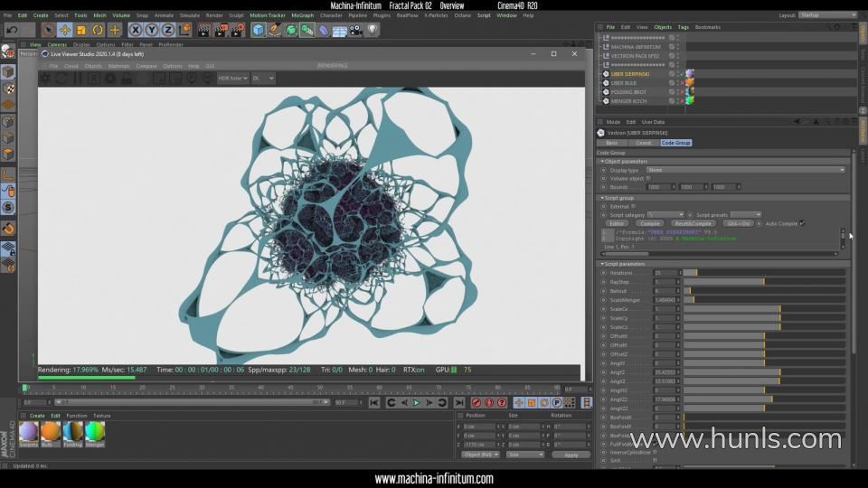
Task: Click the Undo arrow icon
Action: [x=12, y=30]
